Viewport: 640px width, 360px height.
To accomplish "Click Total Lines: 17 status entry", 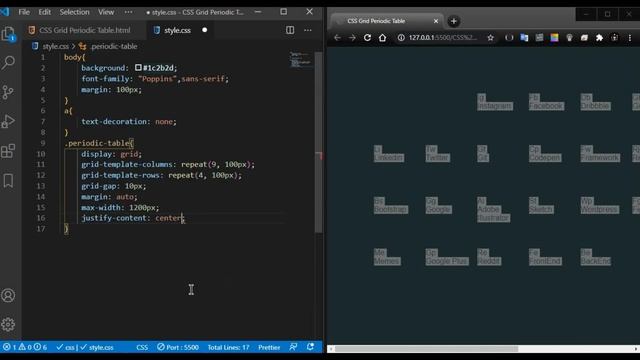I will pos(228,347).
